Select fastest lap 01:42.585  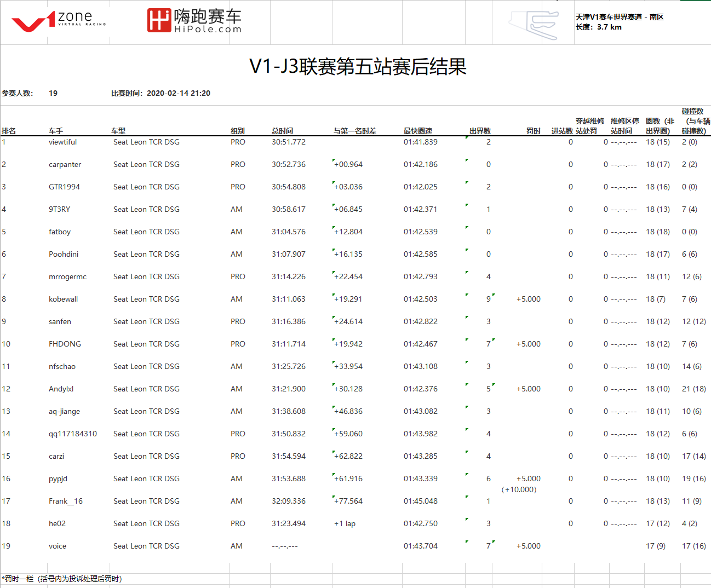tap(421, 254)
